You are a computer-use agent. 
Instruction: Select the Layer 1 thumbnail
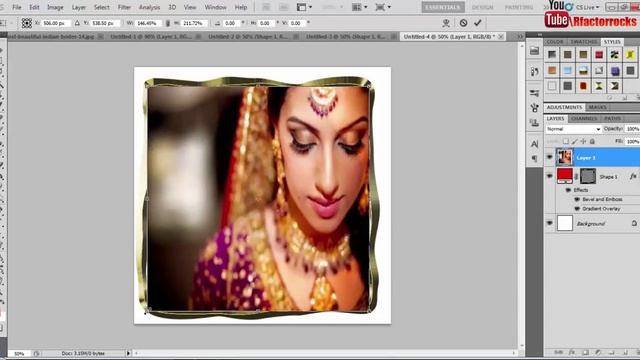tap(565, 158)
